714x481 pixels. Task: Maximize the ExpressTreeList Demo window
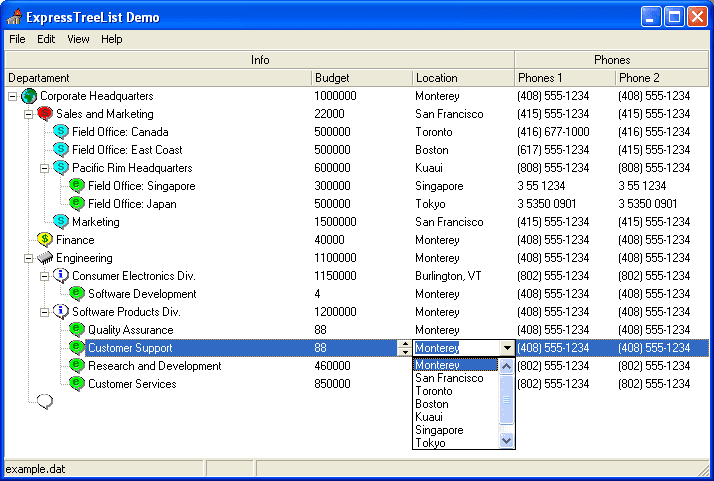click(674, 17)
